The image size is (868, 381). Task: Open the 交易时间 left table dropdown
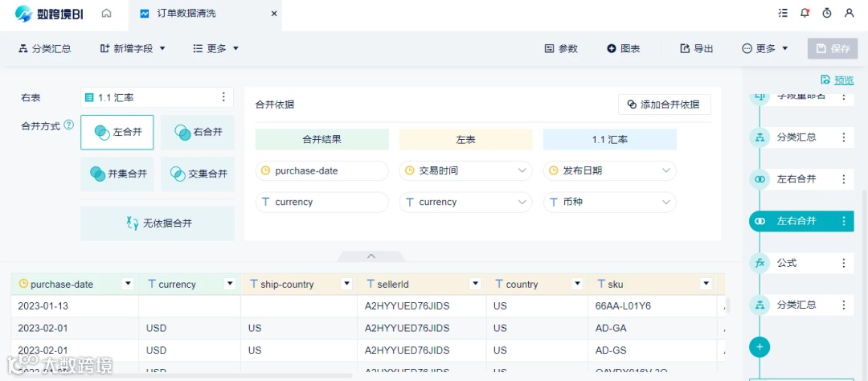click(x=465, y=171)
